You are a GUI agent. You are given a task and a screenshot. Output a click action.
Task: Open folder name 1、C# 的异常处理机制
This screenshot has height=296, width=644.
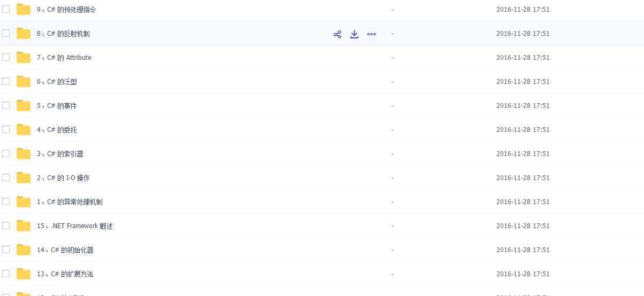(70, 202)
